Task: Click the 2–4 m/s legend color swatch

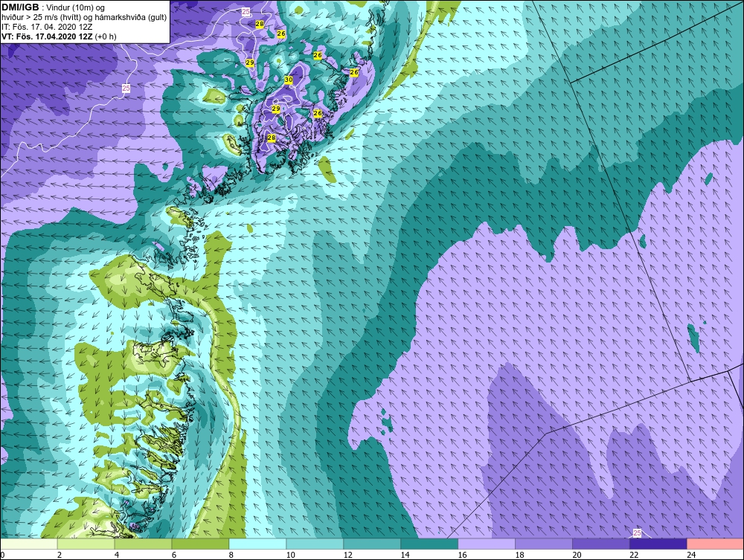Action: (x=86, y=544)
